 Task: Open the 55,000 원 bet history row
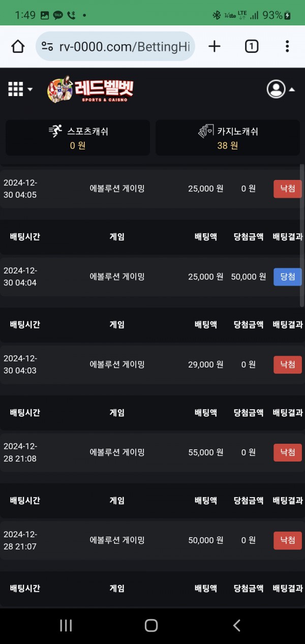click(152, 452)
